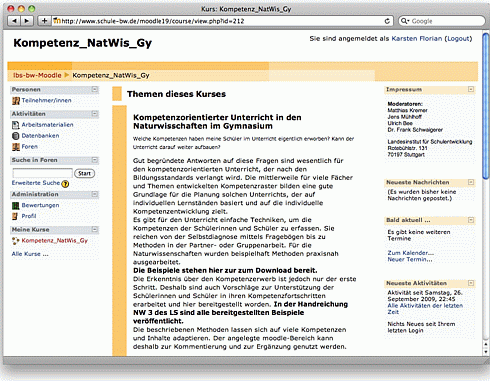The image size is (490, 381).
Task: Open the Foren link
Action: coord(30,147)
